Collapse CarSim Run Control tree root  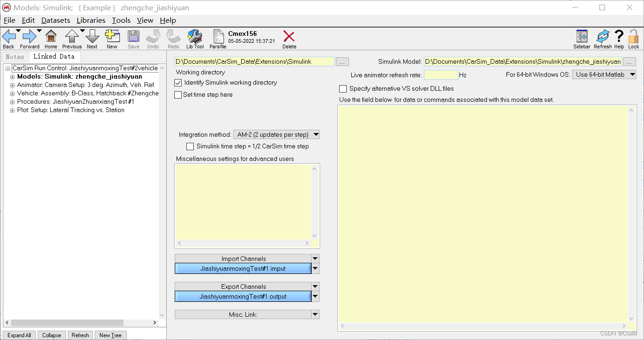point(8,68)
